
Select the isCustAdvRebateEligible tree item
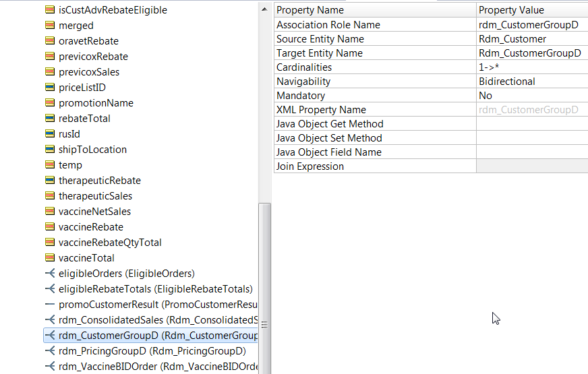113,9
